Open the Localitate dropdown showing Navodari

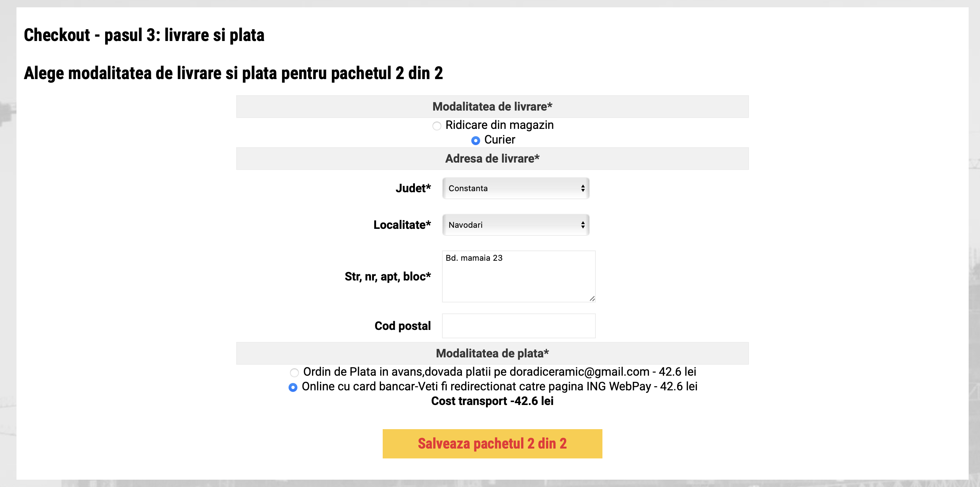click(510, 225)
